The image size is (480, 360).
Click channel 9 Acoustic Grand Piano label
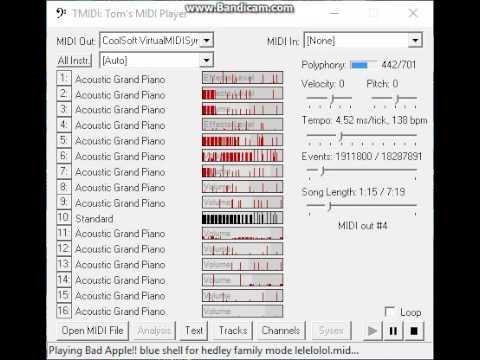120,203
